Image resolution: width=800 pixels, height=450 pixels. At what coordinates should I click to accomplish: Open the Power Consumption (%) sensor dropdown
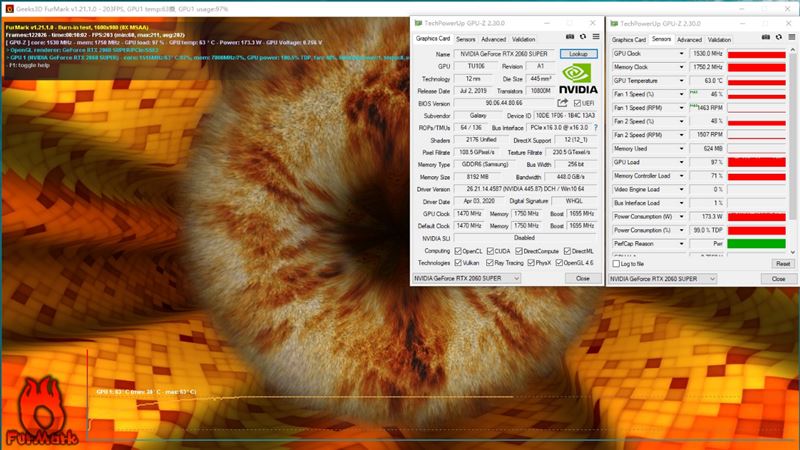(x=681, y=230)
